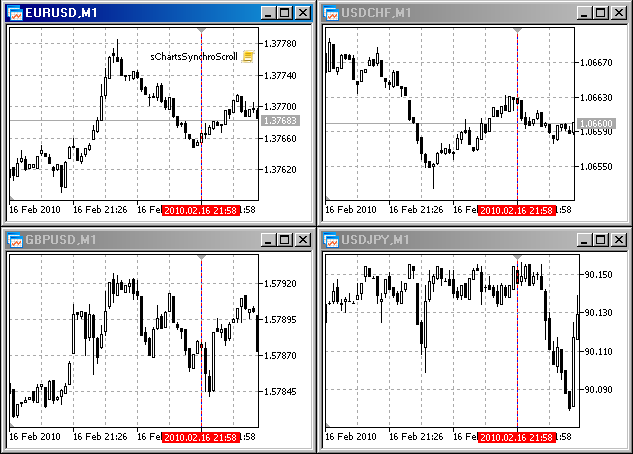Click the red 21:58 date label on USDJPY
Screen dimensions: 633x454
[x=517, y=437]
